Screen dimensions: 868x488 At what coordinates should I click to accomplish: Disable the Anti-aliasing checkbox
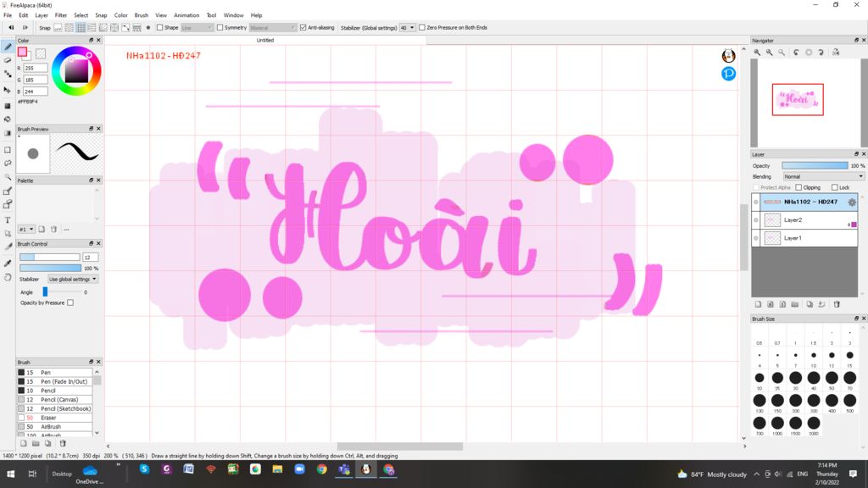(303, 27)
